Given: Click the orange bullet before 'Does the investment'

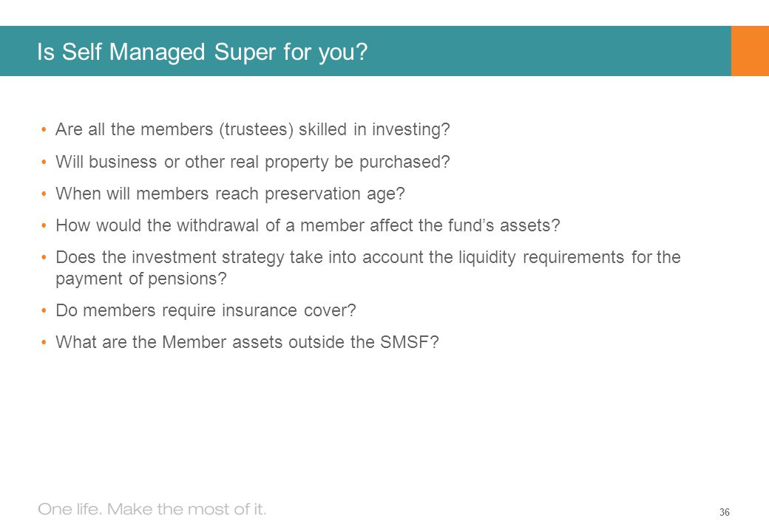Looking at the screenshot, I should (x=44, y=257).
